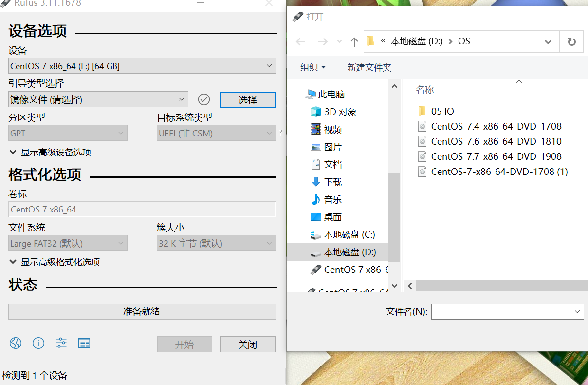The height and width of the screenshot is (385, 588).
Task: Click 本地磁盘 (D:) in address bar path
Action: [x=417, y=41]
